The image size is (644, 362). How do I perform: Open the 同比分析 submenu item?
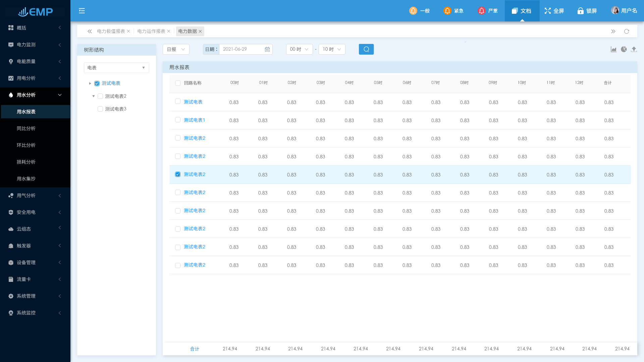click(26, 128)
